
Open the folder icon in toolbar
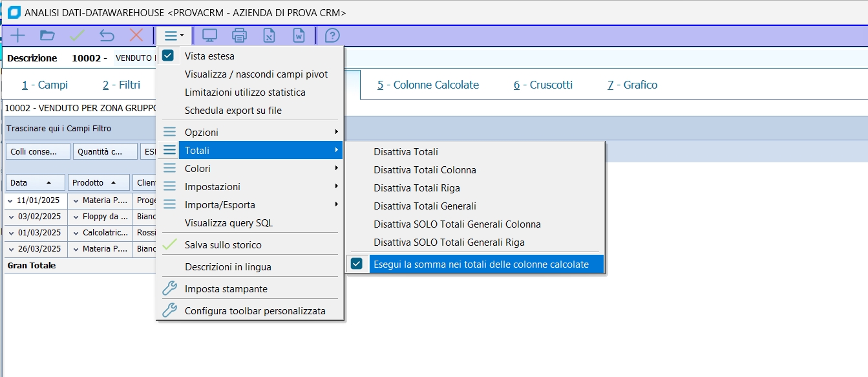click(x=47, y=36)
